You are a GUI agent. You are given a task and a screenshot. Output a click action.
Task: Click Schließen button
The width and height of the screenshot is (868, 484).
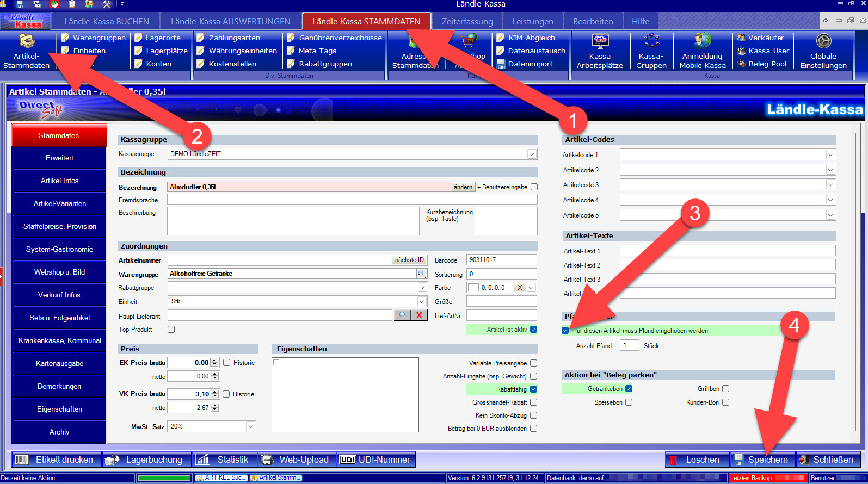[828, 460]
